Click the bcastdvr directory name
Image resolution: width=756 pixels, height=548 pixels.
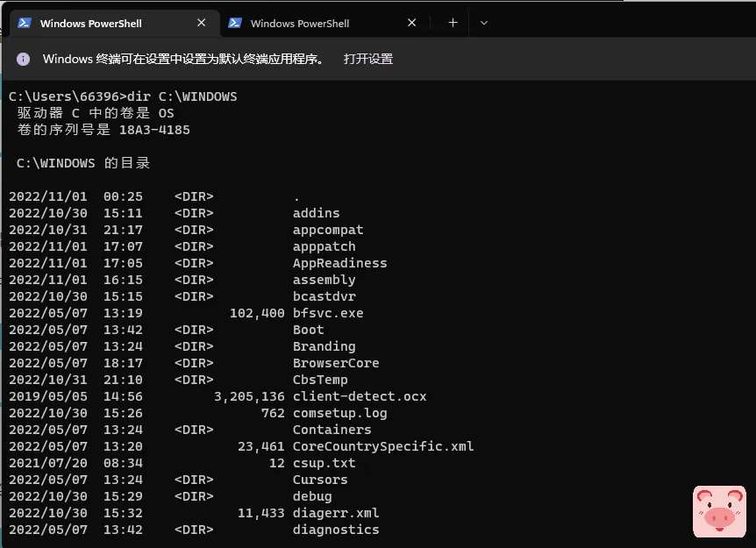[x=324, y=296]
